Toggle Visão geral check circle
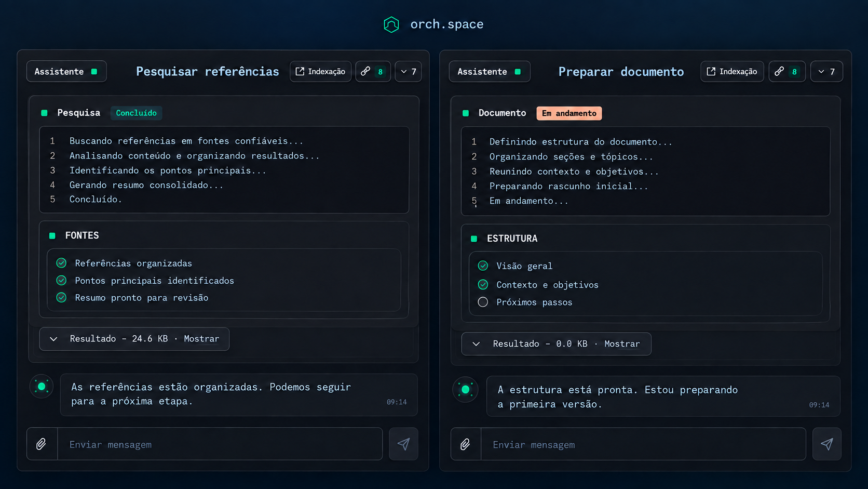The height and width of the screenshot is (489, 868). click(483, 266)
